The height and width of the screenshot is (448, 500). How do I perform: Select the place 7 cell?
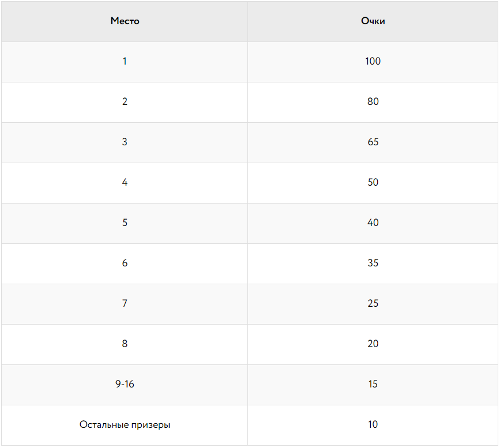[x=125, y=303]
